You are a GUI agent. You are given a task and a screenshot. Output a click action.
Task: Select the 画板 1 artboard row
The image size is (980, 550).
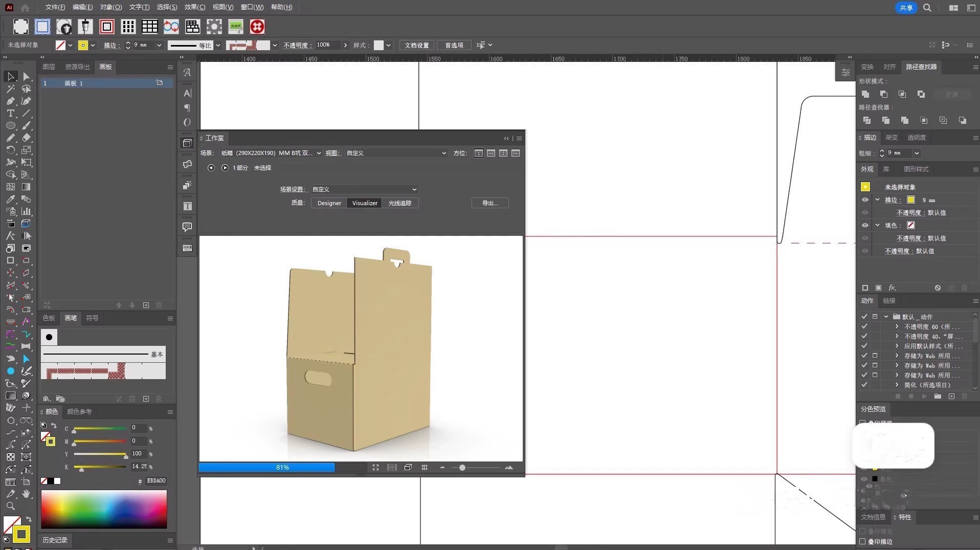(x=106, y=83)
